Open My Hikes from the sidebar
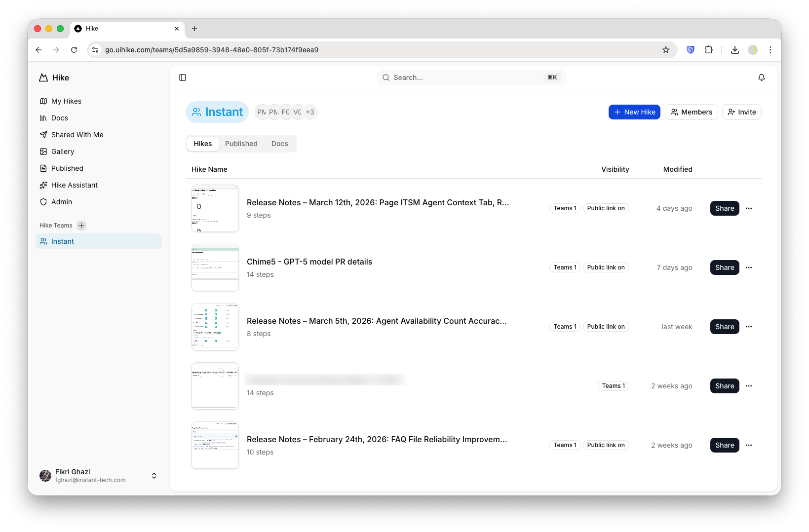This screenshot has height=532, width=809. click(66, 101)
